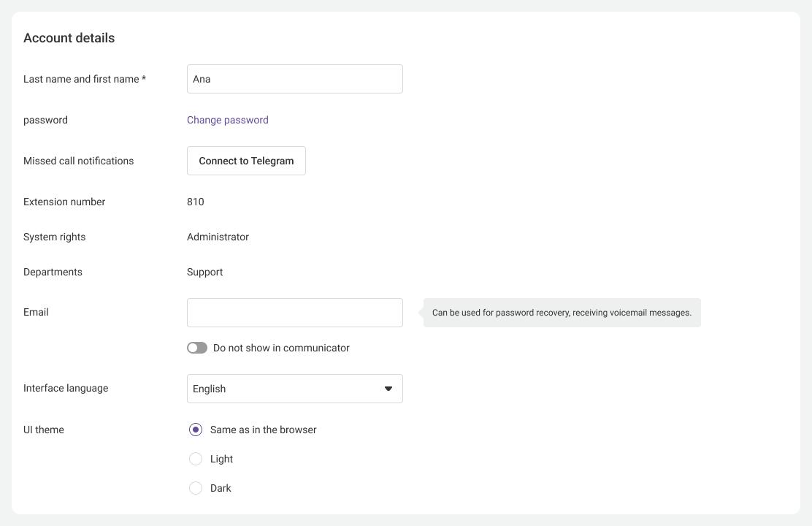Screen dimensions: 812x526
Task: Click the extension number value 810
Action: pos(196,202)
